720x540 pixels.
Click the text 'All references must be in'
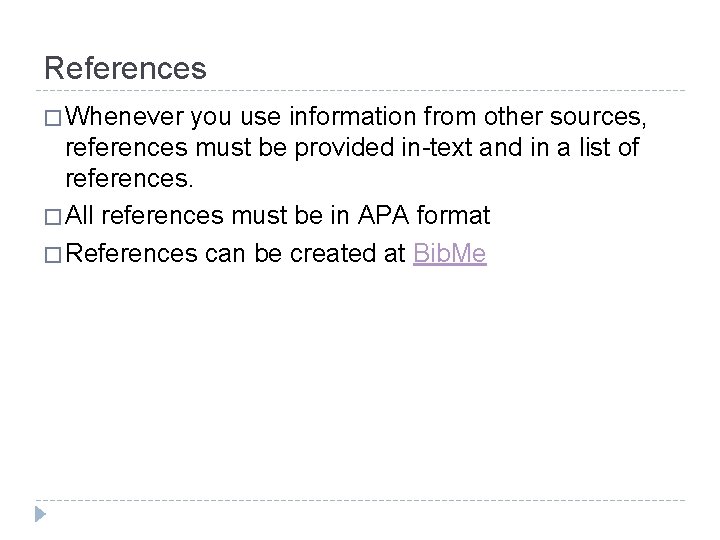[x=207, y=215]
